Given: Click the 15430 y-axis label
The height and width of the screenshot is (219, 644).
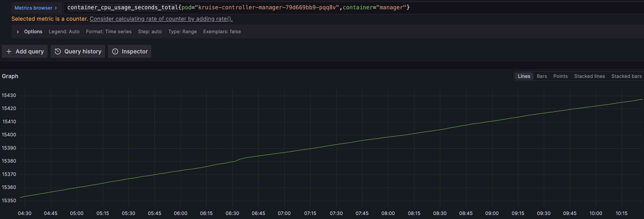Looking at the screenshot, I should 9,95.
